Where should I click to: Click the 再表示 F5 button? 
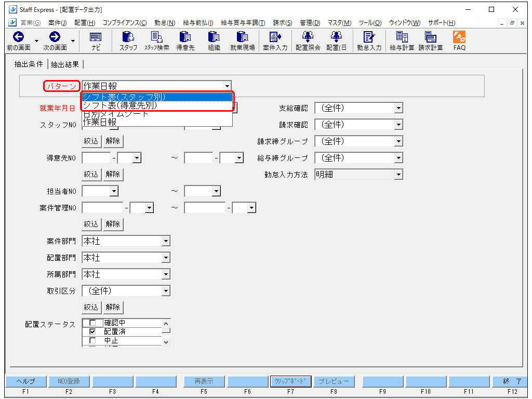(x=204, y=381)
